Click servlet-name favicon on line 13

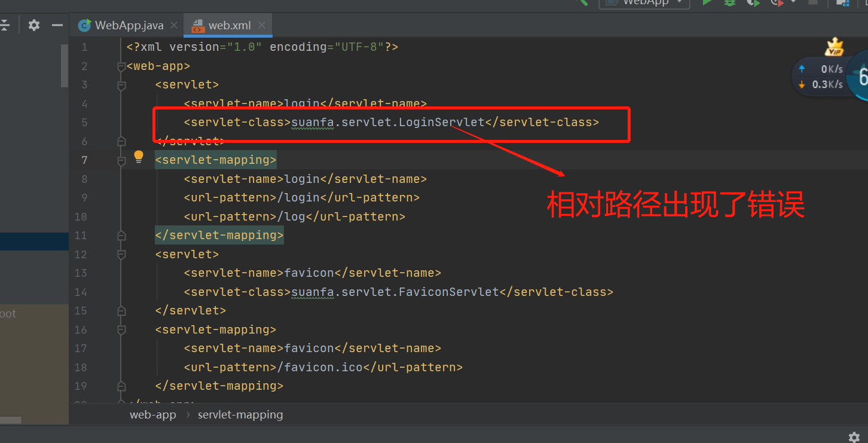pyautogui.click(x=313, y=273)
